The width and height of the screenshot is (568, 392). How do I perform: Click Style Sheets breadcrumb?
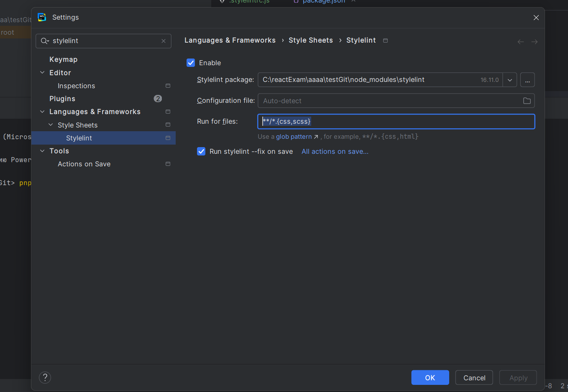point(311,40)
